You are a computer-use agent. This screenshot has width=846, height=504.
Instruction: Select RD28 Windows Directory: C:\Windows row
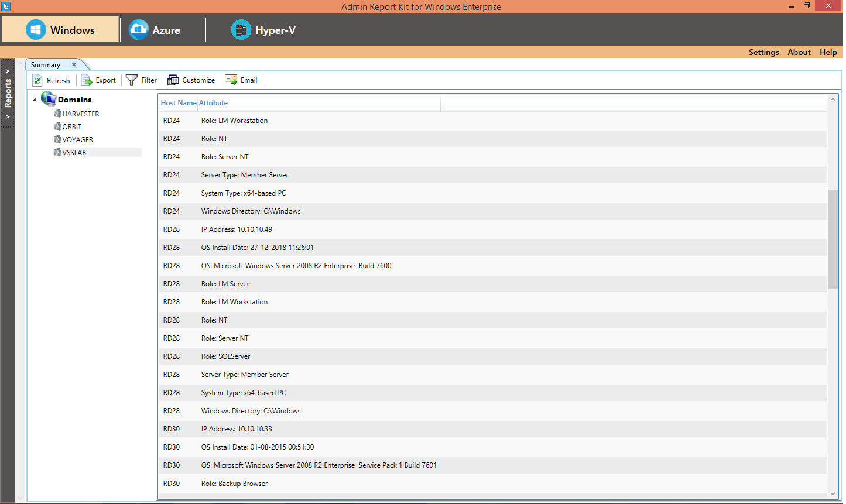(x=493, y=411)
